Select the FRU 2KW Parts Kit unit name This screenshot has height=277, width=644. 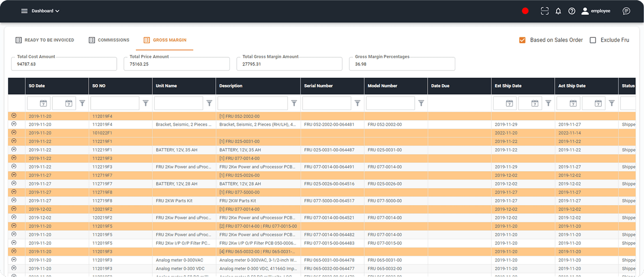(x=184, y=201)
